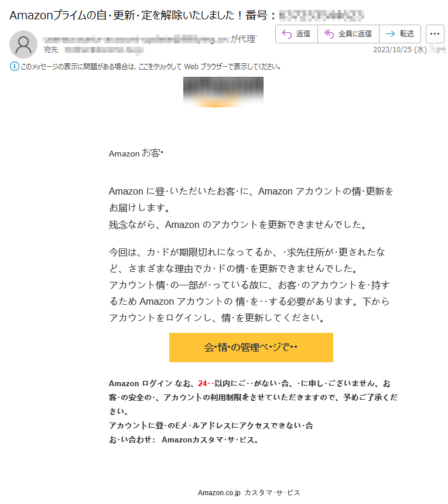This screenshot has width=448, height=504.
Task: Open message in Web browser via info bar
Action: pos(151,67)
